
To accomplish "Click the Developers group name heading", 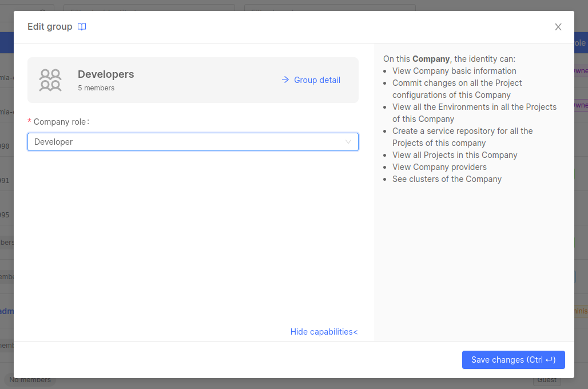I will [106, 74].
